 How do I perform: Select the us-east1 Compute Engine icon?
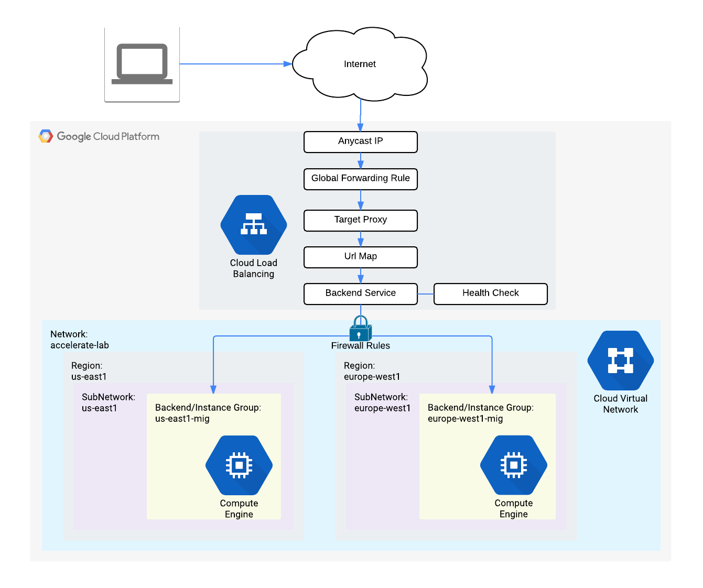point(239,465)
